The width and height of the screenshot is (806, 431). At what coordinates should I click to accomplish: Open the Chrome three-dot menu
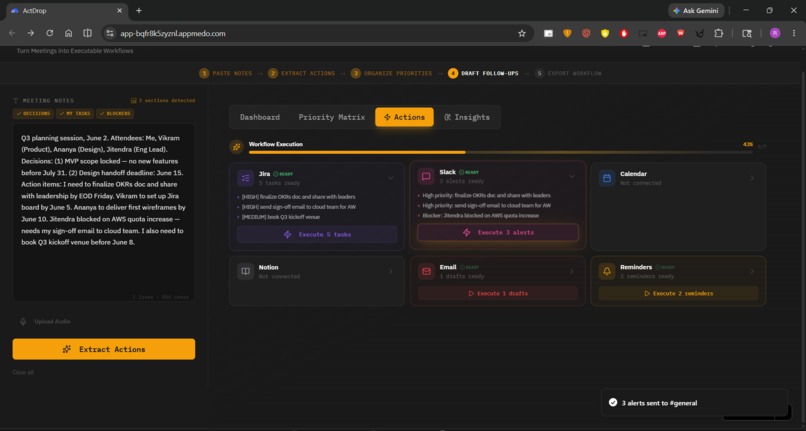point(794,33)
